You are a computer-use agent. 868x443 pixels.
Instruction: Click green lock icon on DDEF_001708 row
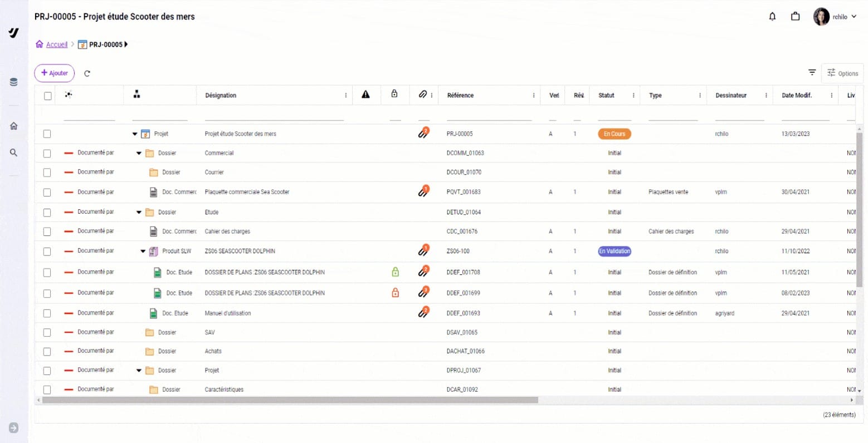tap(395, 272)
